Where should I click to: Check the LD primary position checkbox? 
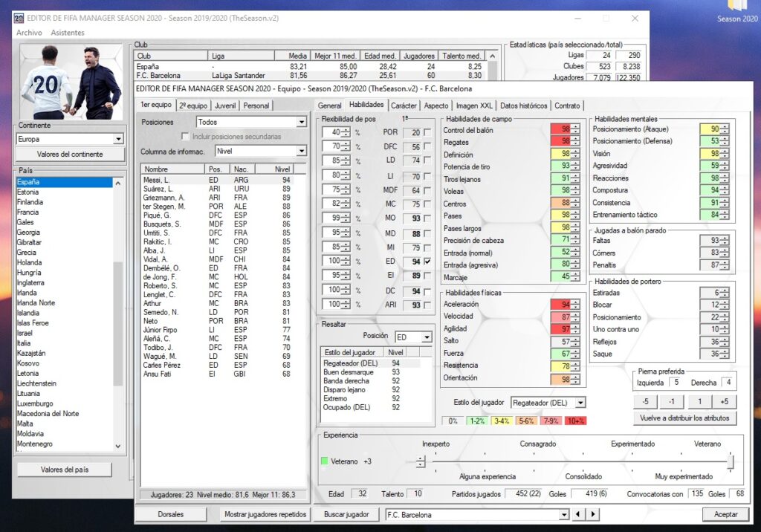(x=427, y=160)
